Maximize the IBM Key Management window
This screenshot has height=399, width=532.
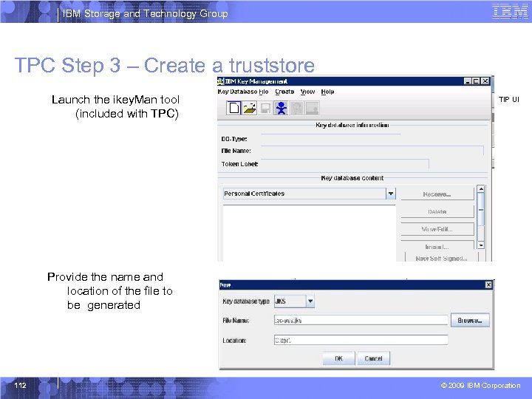(x=477, y=81)
